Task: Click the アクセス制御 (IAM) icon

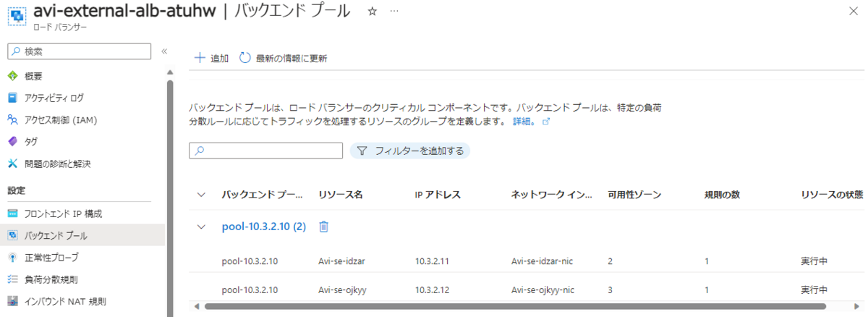Action: [x=12, y=119]
